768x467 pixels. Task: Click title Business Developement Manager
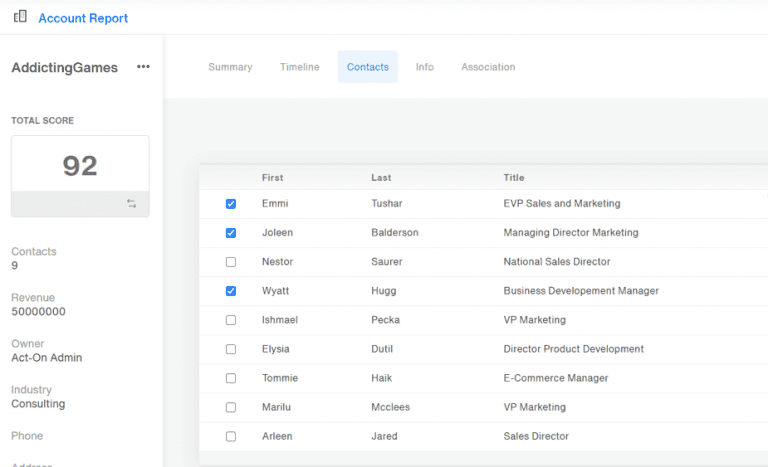[581, 291]
